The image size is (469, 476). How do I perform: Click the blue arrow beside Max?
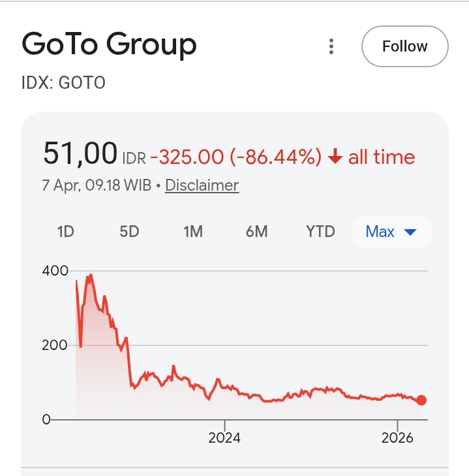[410, 232]
